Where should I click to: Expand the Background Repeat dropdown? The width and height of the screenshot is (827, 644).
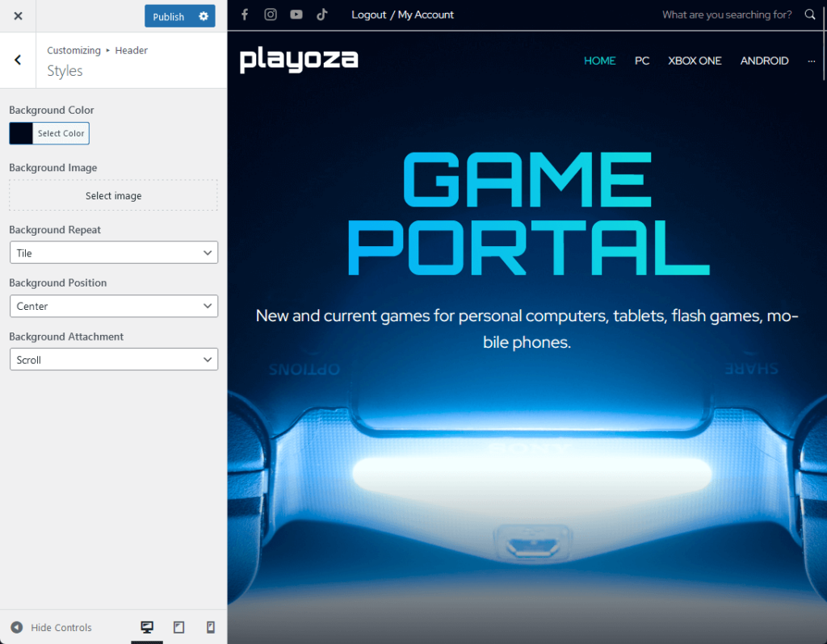[113, 253]
